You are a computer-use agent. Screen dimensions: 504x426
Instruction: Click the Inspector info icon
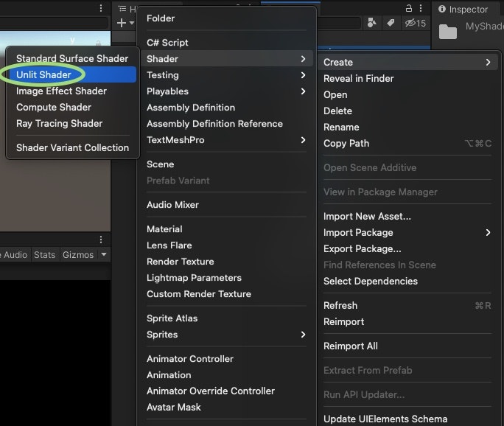[x=442, y=9]
